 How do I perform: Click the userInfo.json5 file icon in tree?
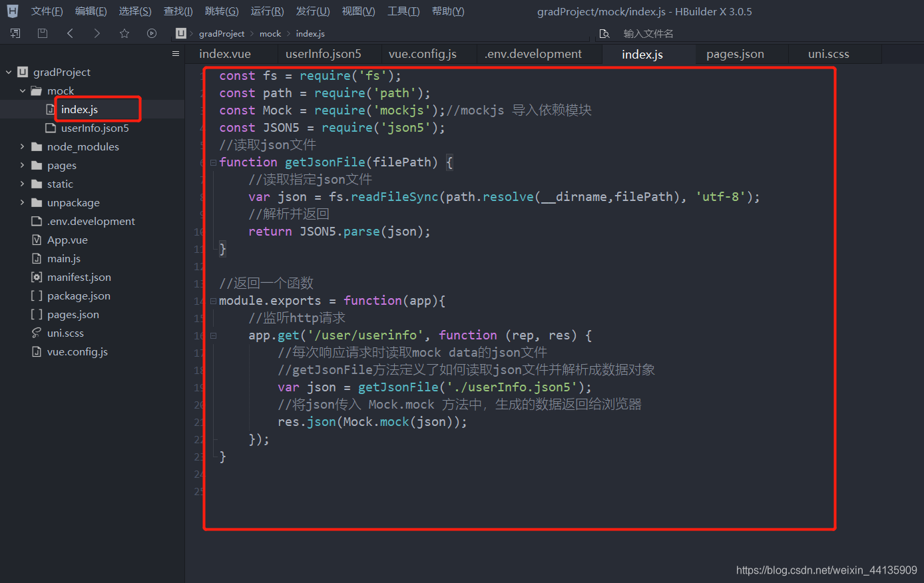point(50,128)
